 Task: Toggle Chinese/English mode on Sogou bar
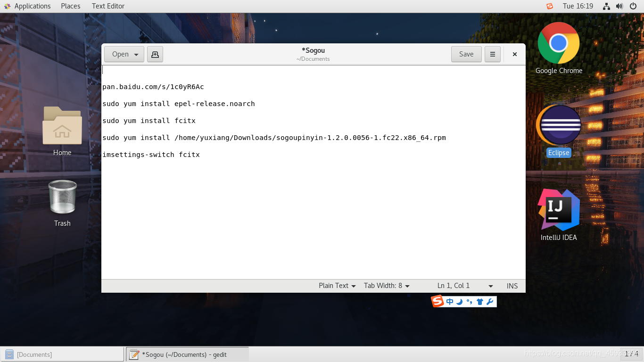[x=450, y=302]
